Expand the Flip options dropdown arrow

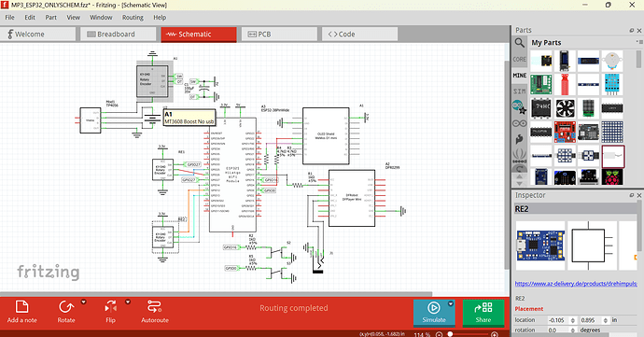point(128,302)
